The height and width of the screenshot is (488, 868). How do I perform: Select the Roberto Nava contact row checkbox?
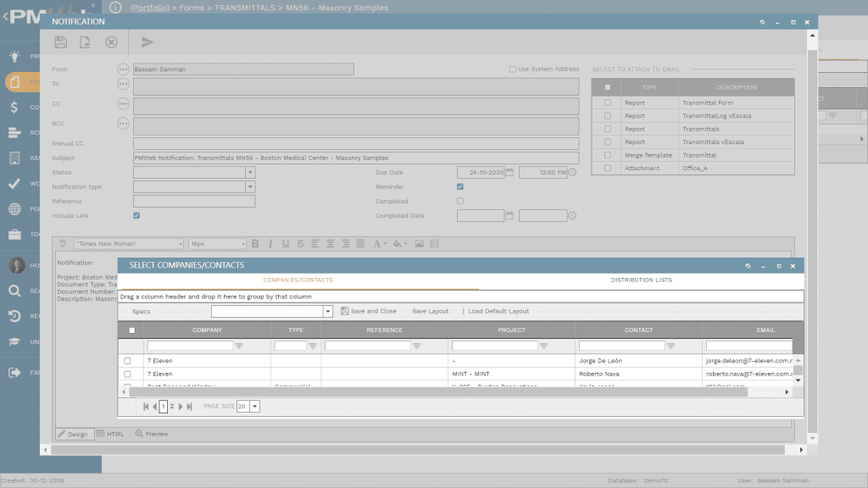pos(128,374)
